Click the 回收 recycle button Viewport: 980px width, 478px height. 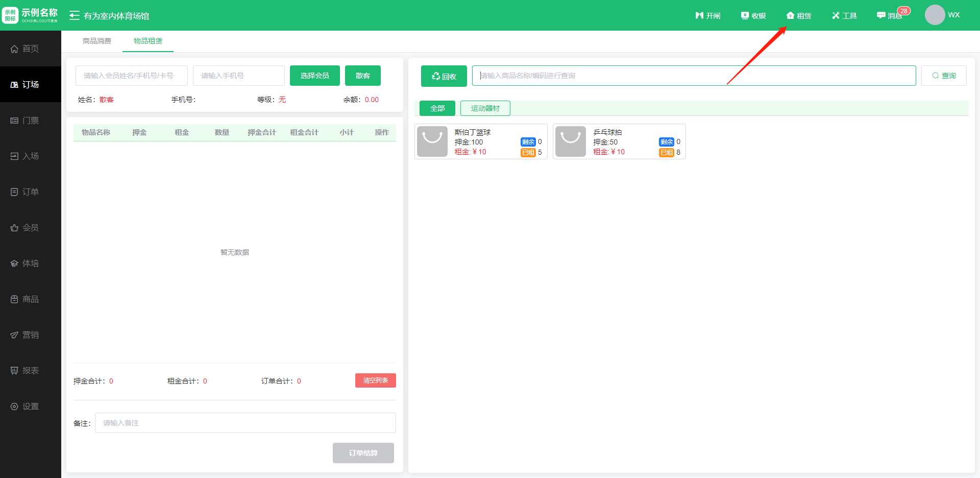click(444, 76)
